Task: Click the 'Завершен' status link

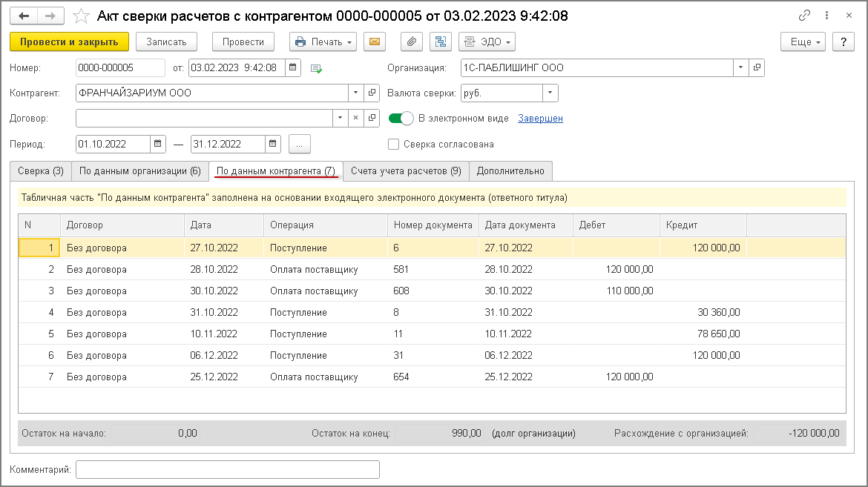Action: (x=540, y=119)
